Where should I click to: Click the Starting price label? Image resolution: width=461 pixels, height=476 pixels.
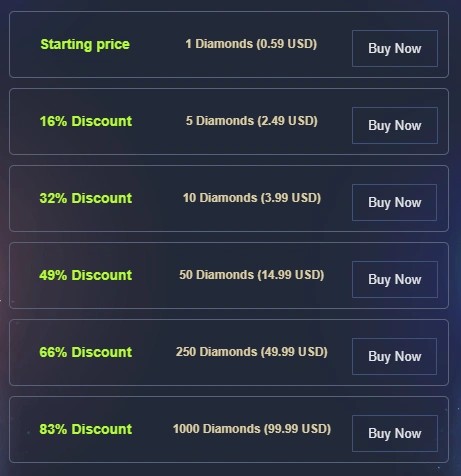[85, 45]
